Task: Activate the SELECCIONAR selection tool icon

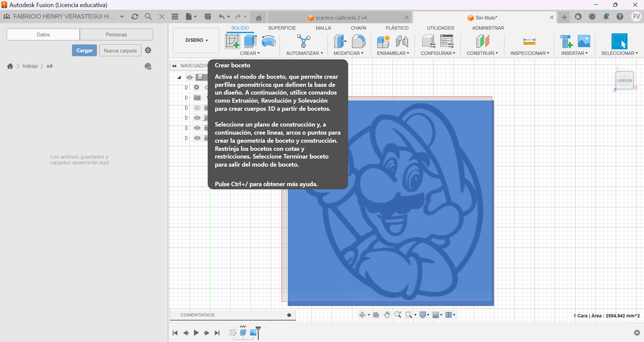Action: click(619, 41)
